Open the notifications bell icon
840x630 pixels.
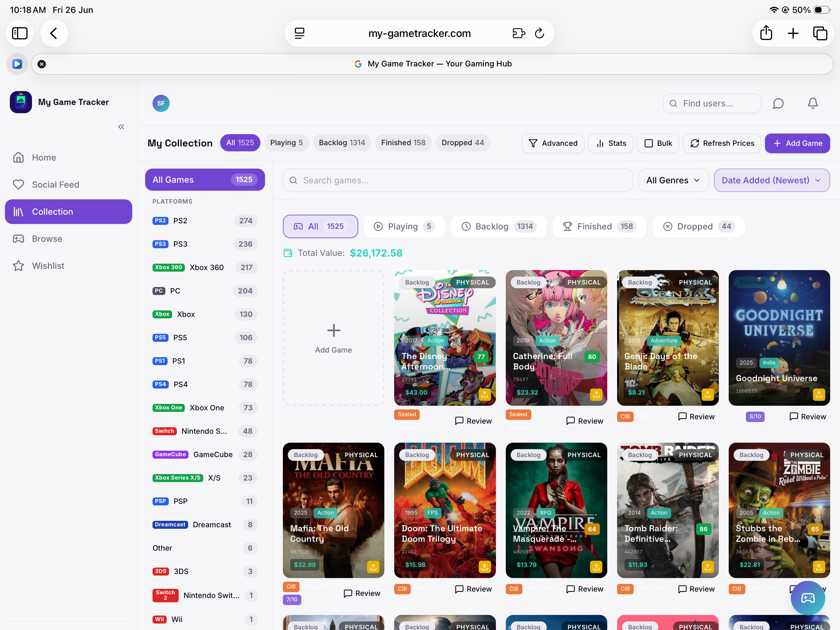pyautogui.click(x=813, y=103)
